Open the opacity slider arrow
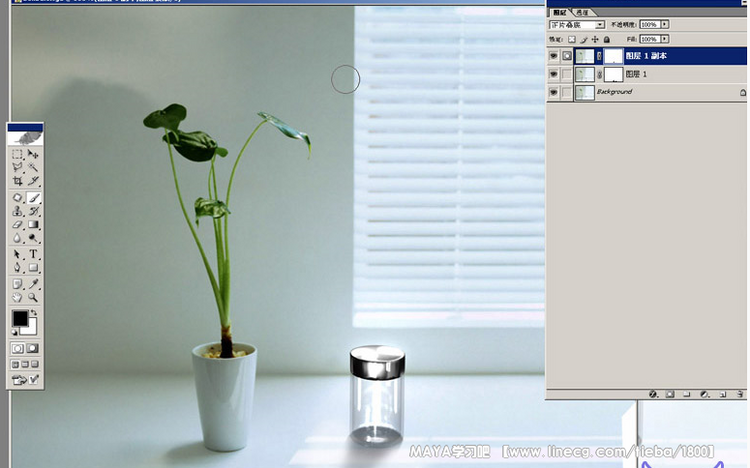The image size is (750, 468). (665, 24)
